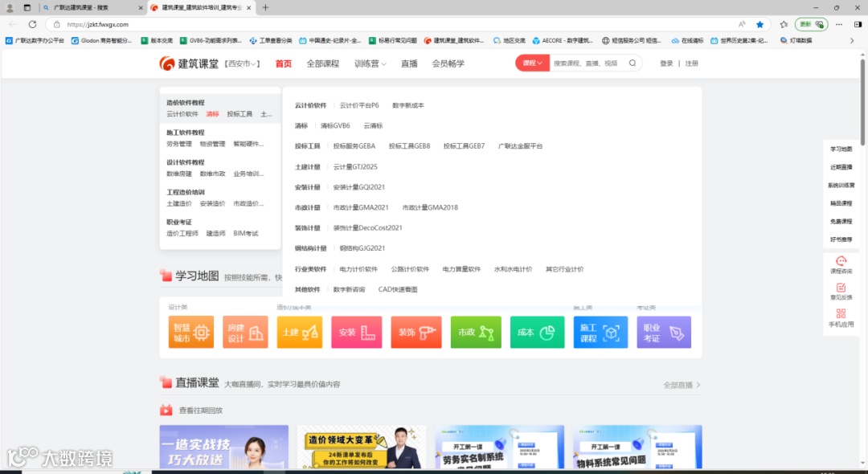Open 手机应用 QR code icon
This screenshot has height=474, width=868.
841,313
